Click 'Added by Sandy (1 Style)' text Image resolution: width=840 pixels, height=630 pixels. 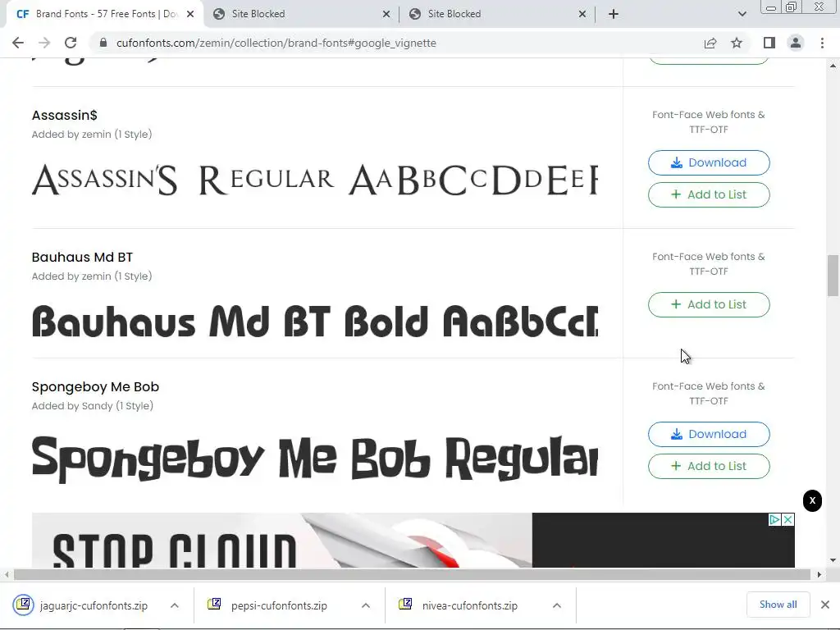[92, 406]
